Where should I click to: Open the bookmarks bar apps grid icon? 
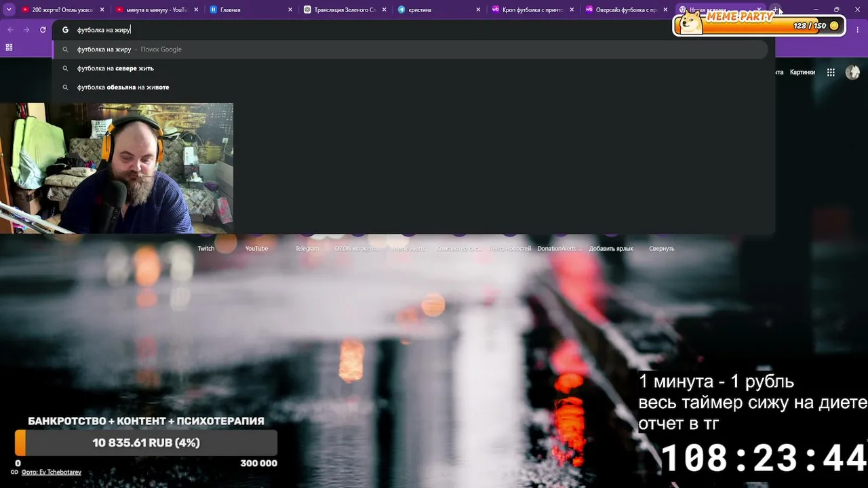tap(9, 47)
